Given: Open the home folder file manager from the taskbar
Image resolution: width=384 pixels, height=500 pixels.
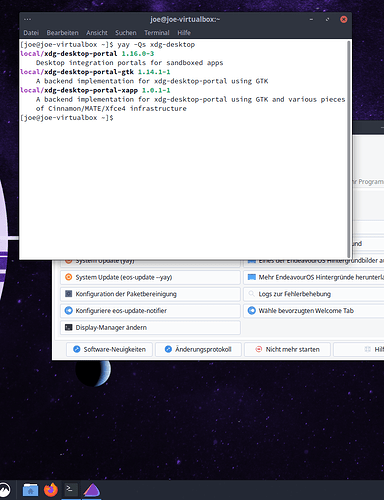Looking at the screenshot, I should [30, 490].
